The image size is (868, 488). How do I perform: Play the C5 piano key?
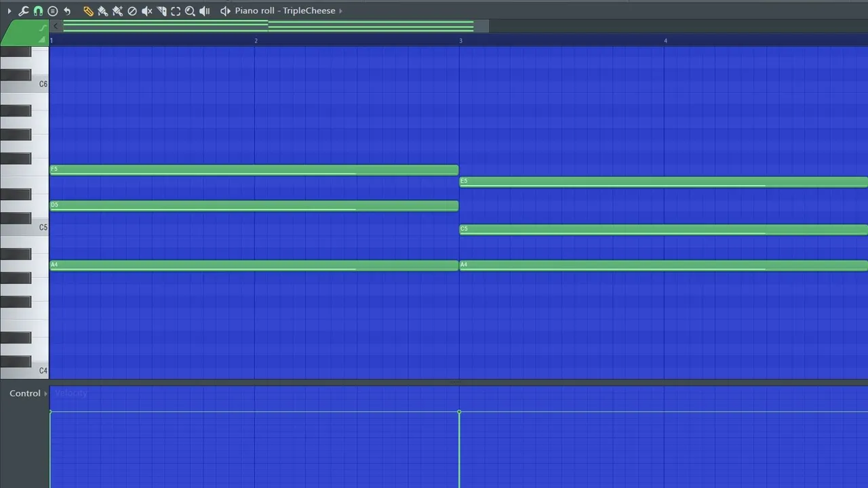tap(40, 228)
